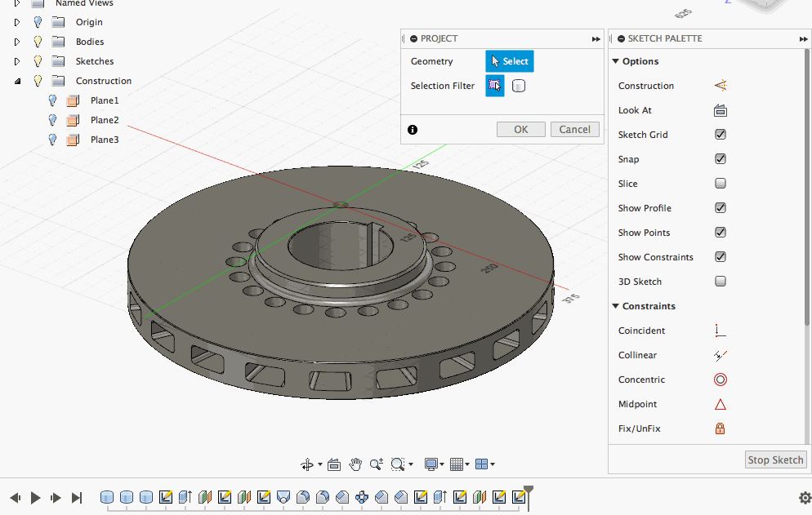Collapse the Construction folder

coord(17,81)
